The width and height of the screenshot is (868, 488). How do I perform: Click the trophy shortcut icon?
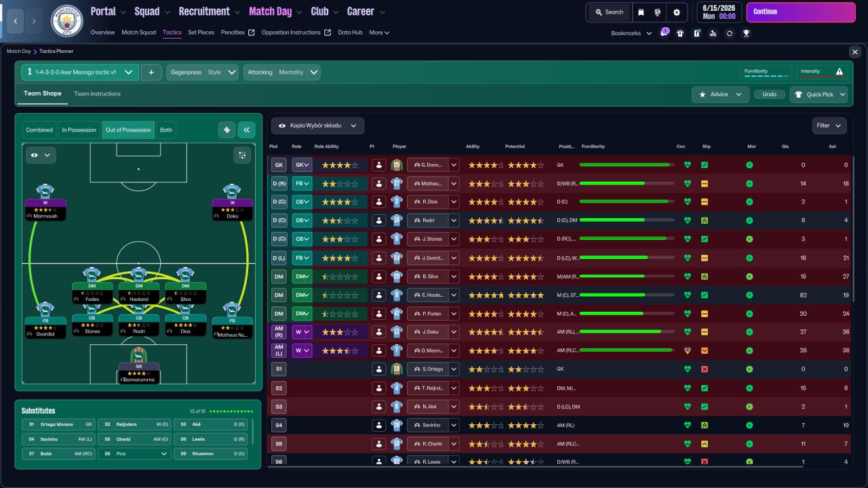click(746, 33)
